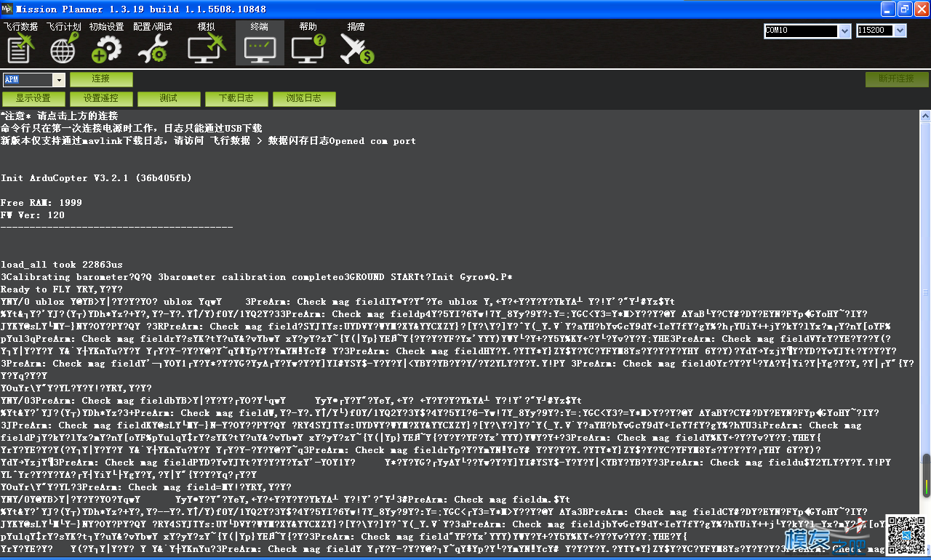Select the 终端 terminal icon
931x560 pixels.
point(260,43)
